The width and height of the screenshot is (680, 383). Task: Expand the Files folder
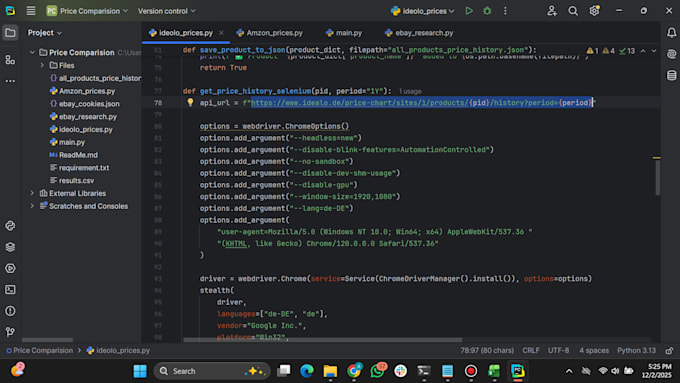click(42, 65)
